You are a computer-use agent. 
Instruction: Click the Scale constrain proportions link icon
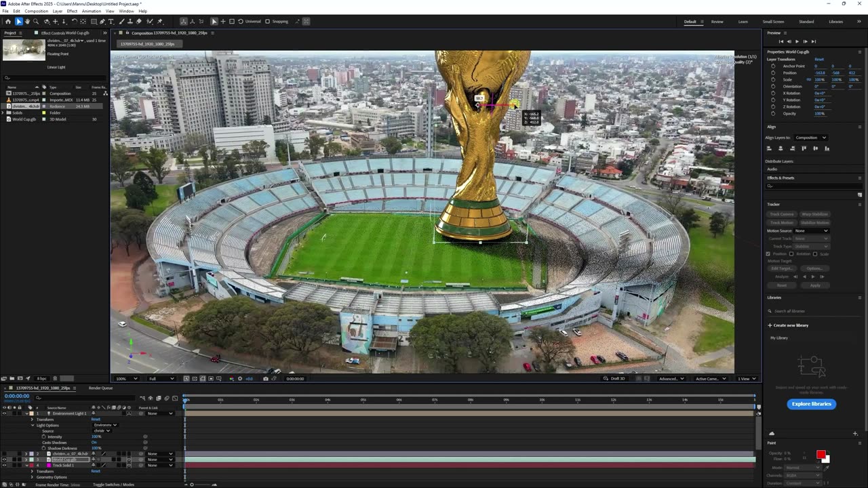pyautogui.click(x=809, y=79)
